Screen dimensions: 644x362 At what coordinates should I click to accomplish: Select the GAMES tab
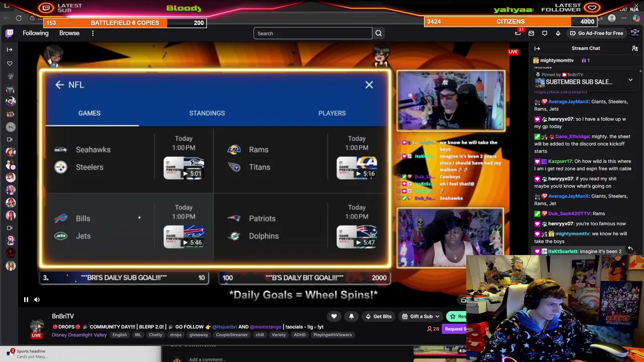point(89,113)
